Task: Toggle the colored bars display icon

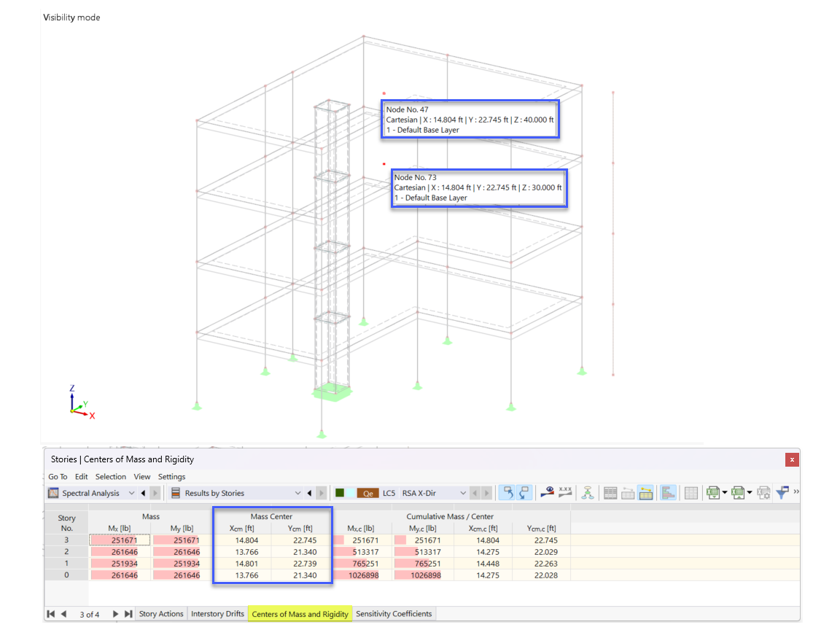Action: click(668, 492)
